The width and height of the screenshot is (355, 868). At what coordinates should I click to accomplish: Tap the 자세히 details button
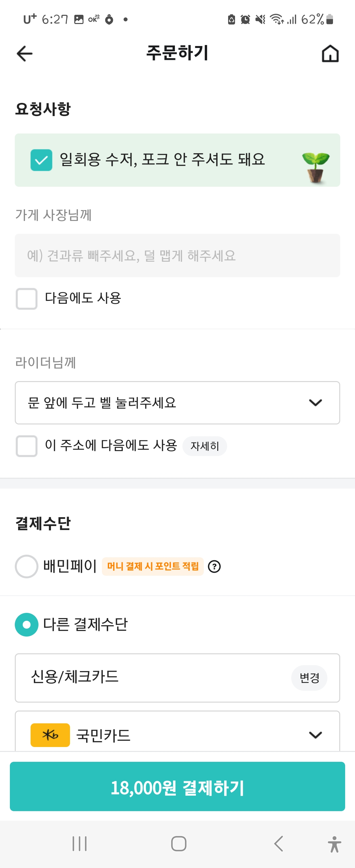click(x=204, y=446)
